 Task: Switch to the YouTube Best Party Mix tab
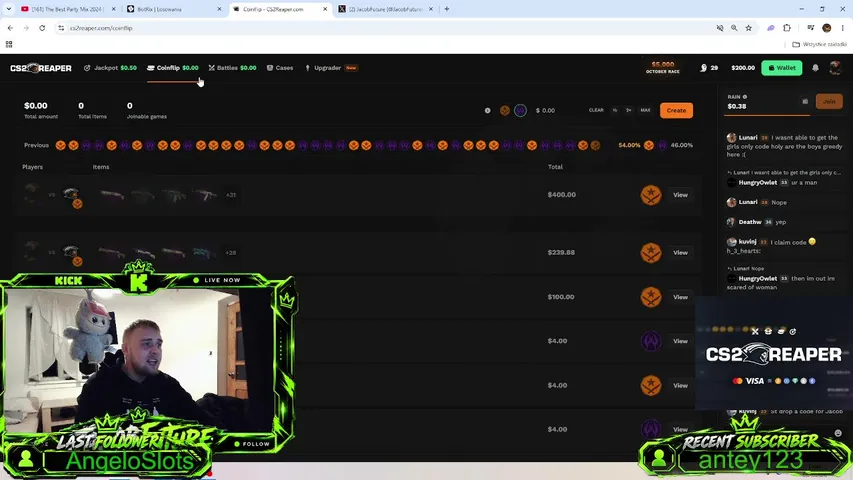pos(69,9)
